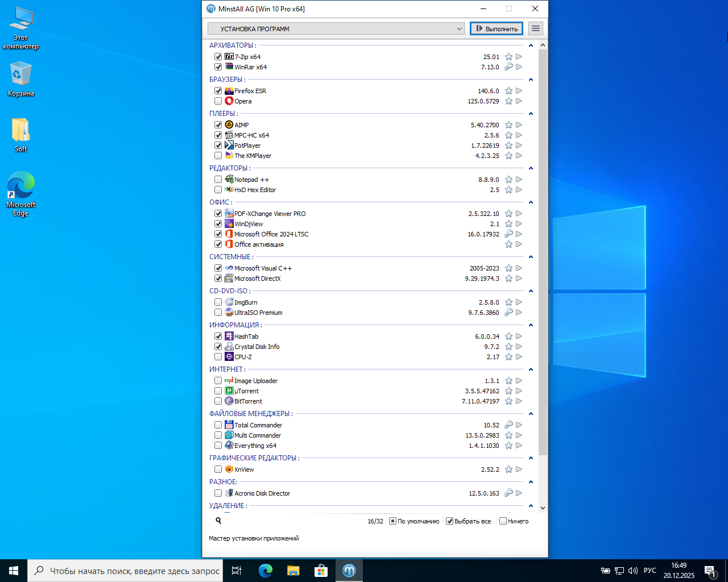Open the УСТАНОВКА ПРОГРАММ dropdown

[336, 28]
